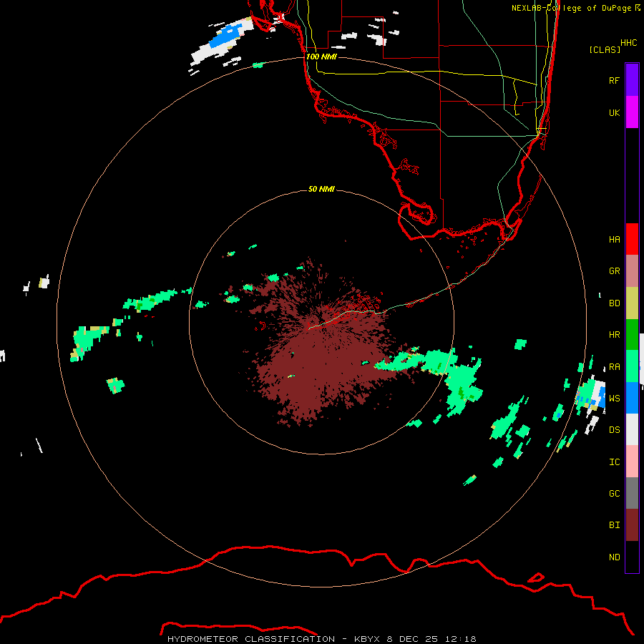Image resolution: width=644 pixels, height=644 pixels.
Task: Click the HHC product code text
Action: (x=628, y=43)
